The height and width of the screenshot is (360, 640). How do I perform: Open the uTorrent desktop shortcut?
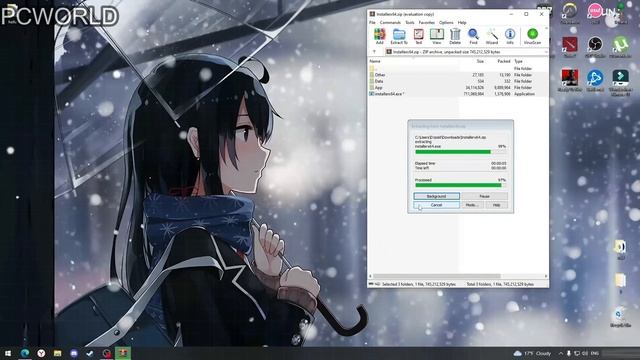tap(620, 46)
